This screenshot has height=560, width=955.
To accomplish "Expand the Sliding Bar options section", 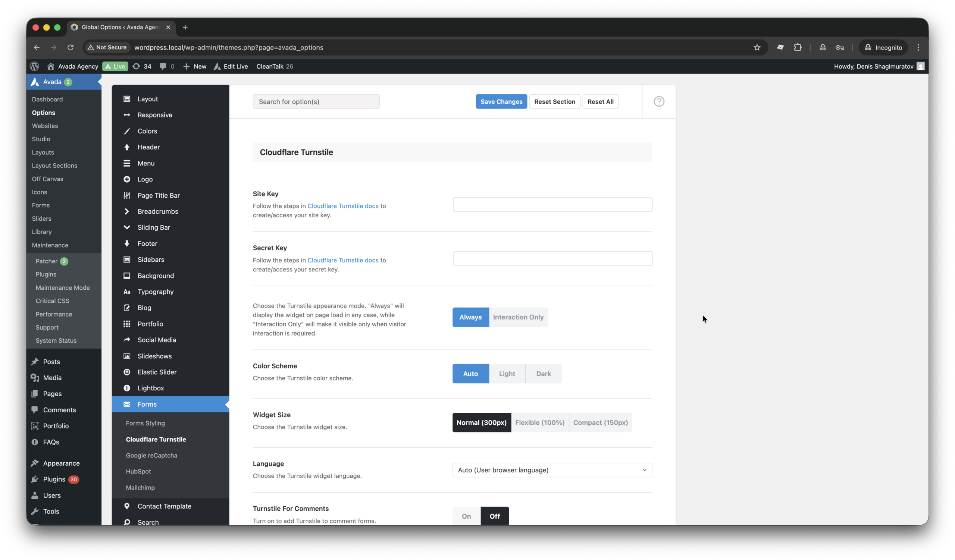I will click(153, 227).
